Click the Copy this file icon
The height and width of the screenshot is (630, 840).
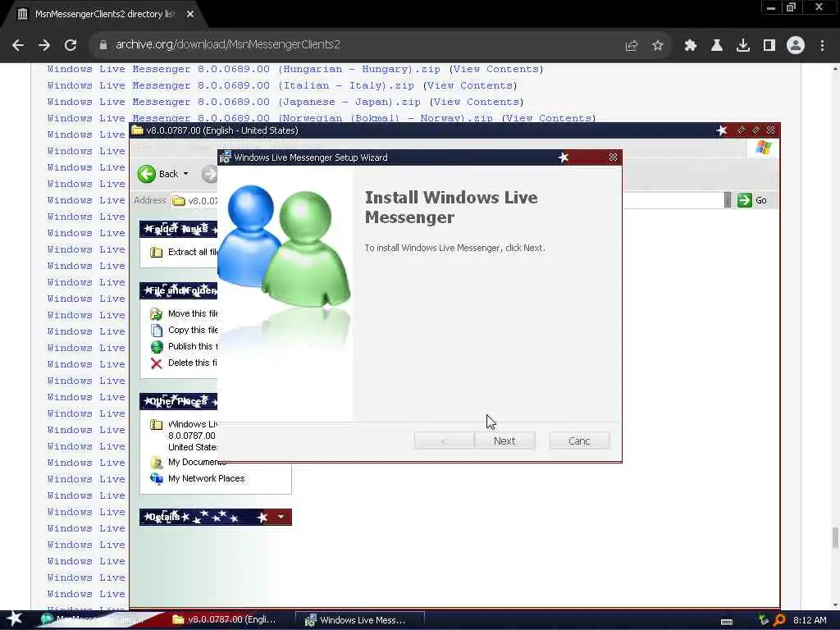tap(157, 330)
